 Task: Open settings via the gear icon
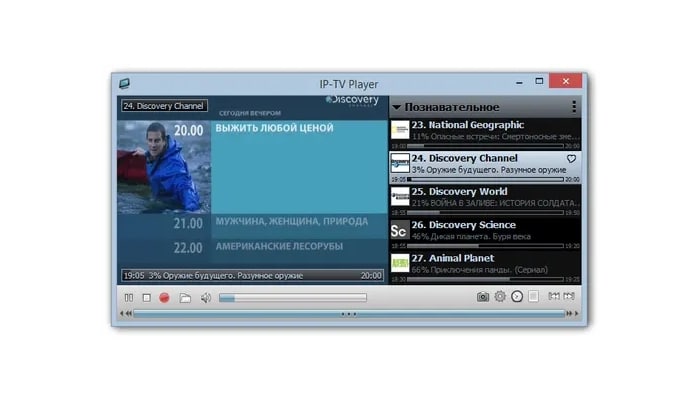pyautogui.click(x=500, y=296)
